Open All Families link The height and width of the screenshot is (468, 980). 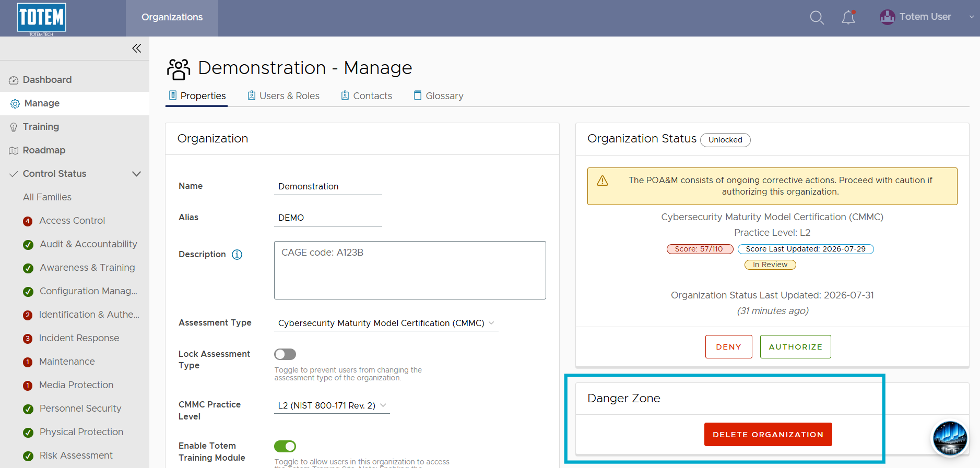click(x=47, y=197)
